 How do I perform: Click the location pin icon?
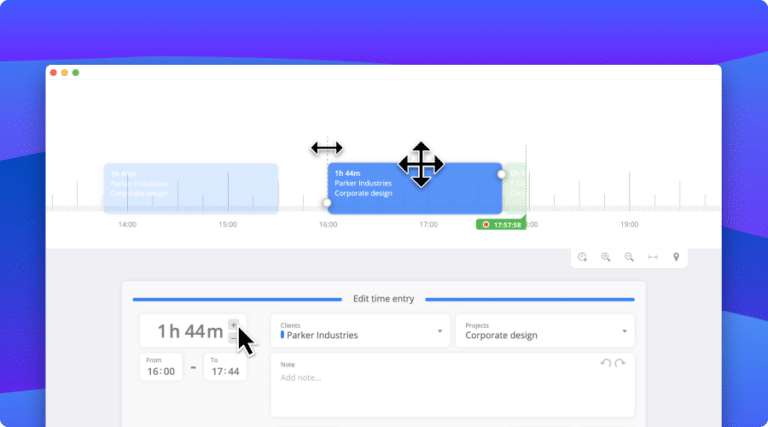coord(676,257)
